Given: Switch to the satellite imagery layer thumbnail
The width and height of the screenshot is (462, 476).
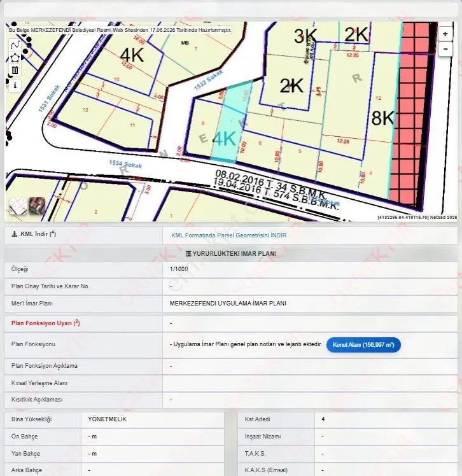Looking at the screenshot, I should coord(37,206).
